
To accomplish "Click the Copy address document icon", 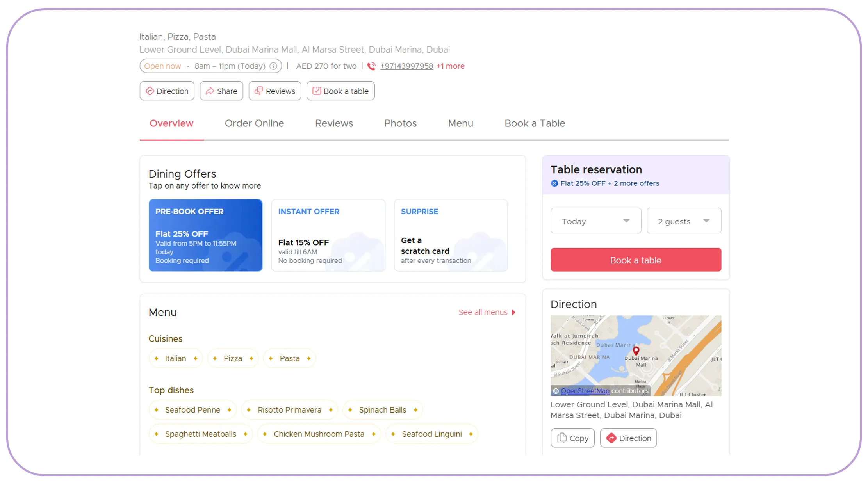I will pos(562,438).
